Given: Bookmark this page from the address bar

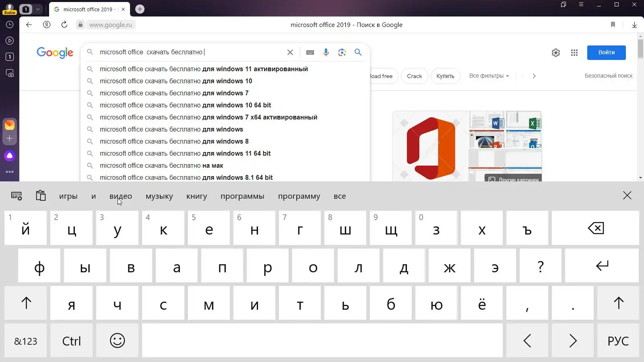Looking at the screenshot, I should (x=613, y=25).
